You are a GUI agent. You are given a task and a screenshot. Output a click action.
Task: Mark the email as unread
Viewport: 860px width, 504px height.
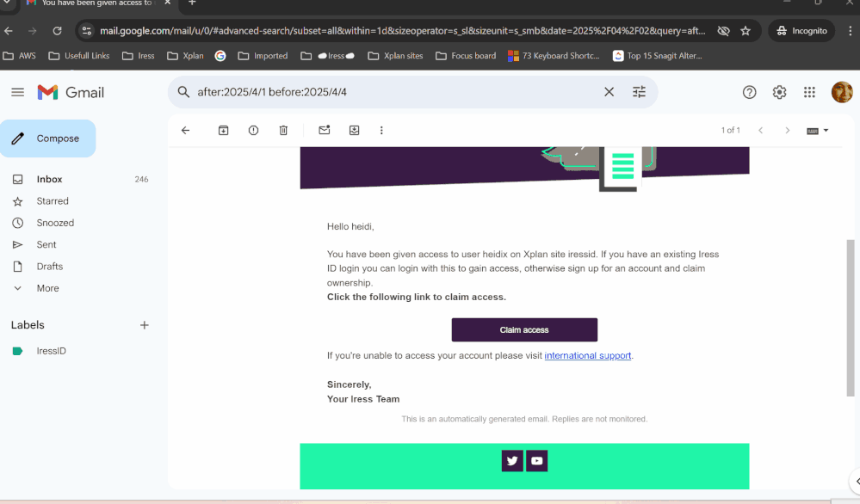coord(325,131)
